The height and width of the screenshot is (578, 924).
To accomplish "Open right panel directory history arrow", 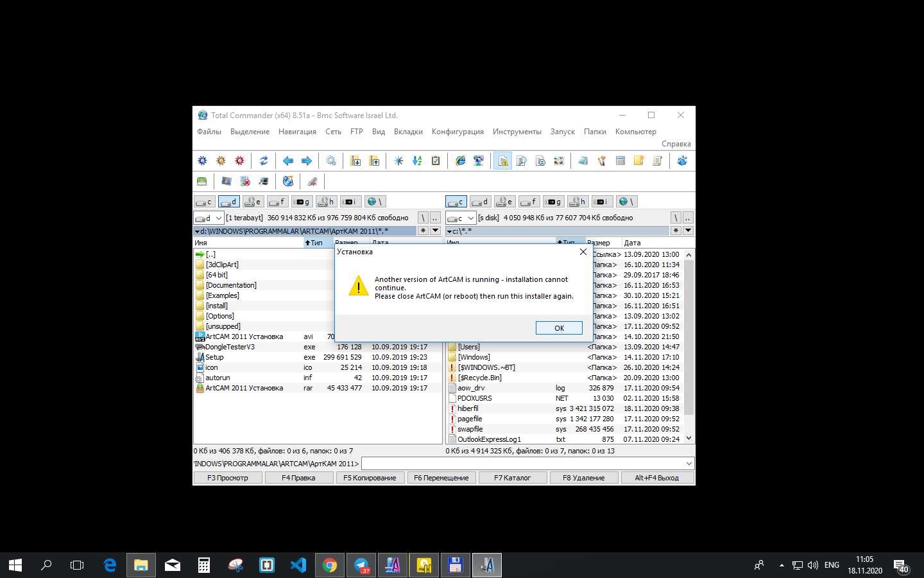I will pyautogui.click(x=688, y=231).
